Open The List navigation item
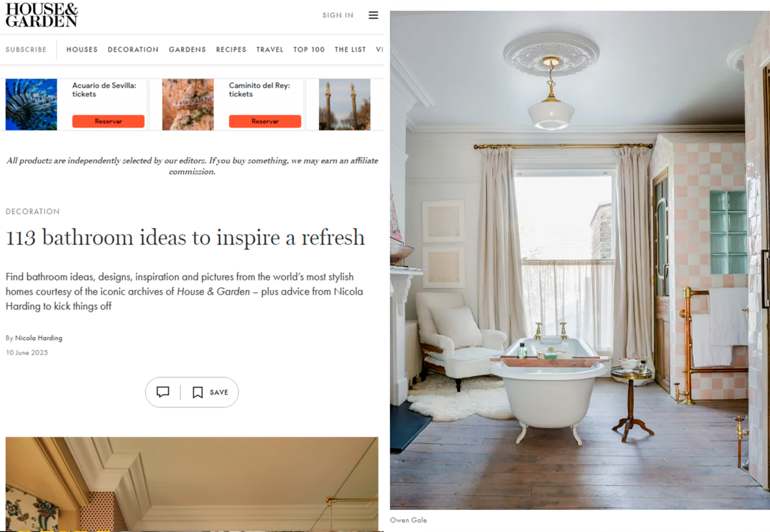 (x=350, y=49)
